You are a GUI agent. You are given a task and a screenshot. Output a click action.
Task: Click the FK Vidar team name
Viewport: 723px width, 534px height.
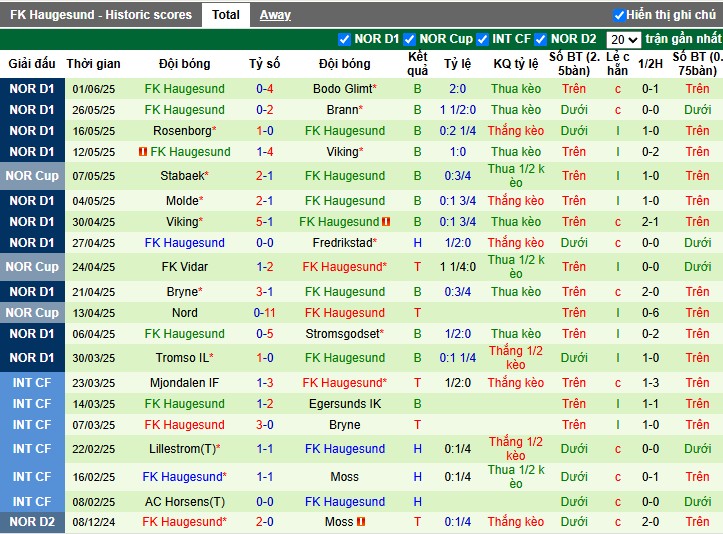point(184,267)
